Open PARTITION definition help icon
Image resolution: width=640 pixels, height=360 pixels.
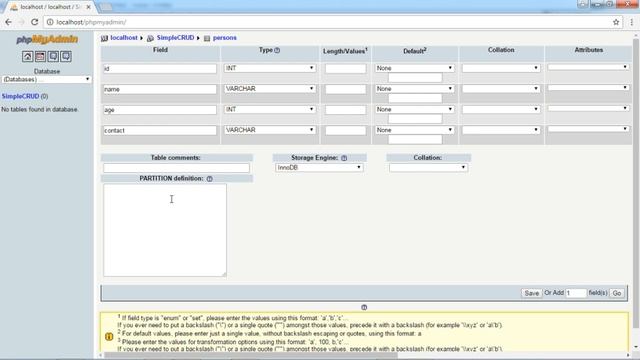pyautogui.click(x=209, y=179)
